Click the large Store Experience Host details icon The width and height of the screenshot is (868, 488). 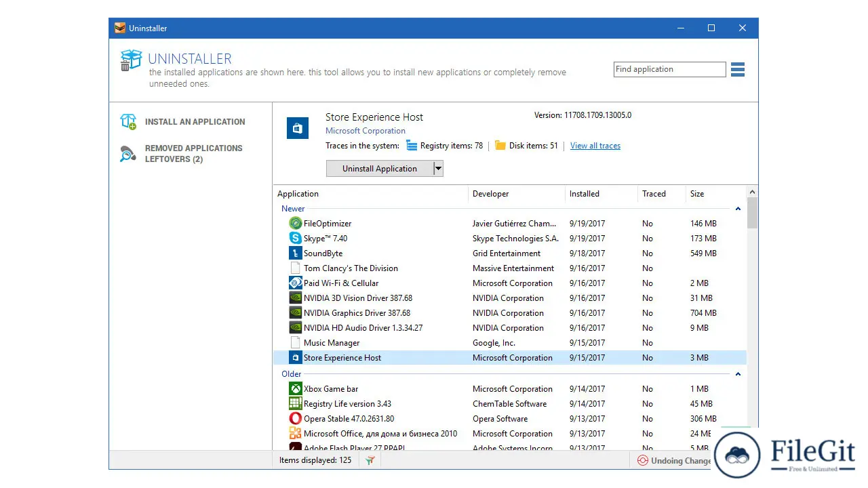pos(297,128)
